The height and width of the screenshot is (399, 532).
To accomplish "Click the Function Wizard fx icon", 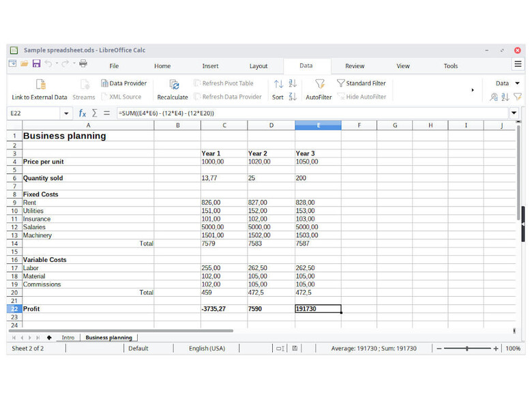I will [82, 113].
